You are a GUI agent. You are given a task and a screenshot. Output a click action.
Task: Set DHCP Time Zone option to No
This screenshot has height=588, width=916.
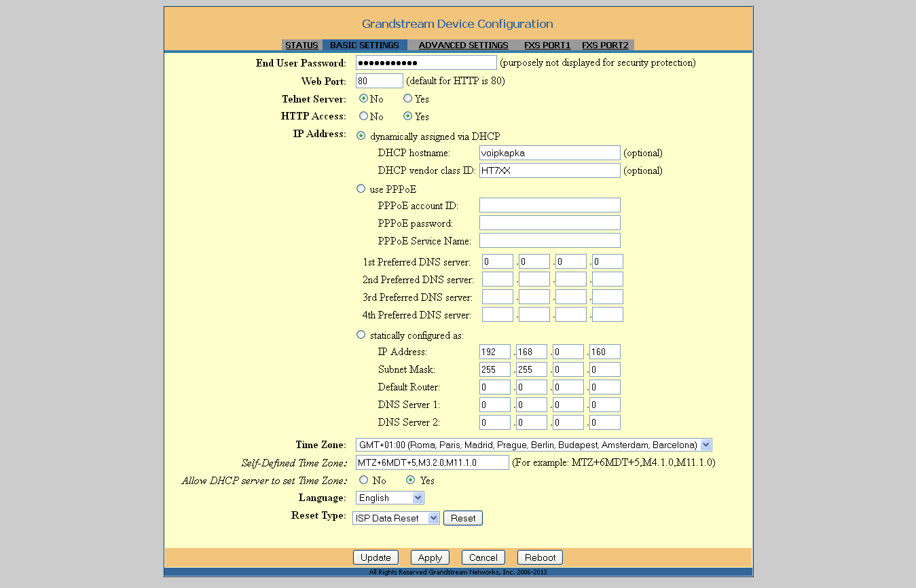(364, 480)
